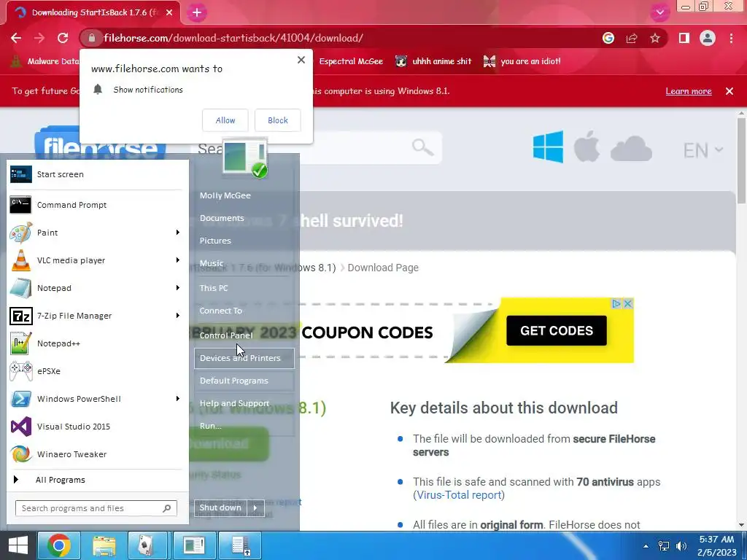
Task: Bookmark this page with star icon
Action: [655, 38]
